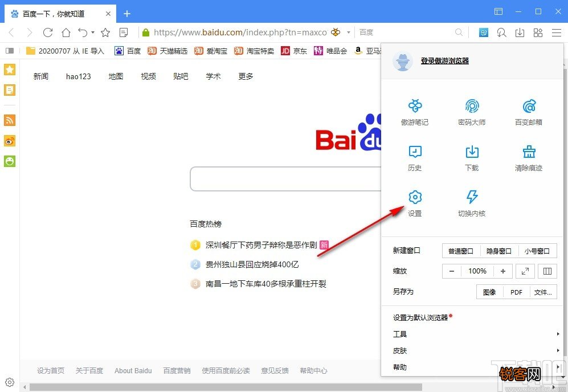This screenshot has height=392, width=568.
Task: Open the 视频 navigation item
Action: [149, 76]
